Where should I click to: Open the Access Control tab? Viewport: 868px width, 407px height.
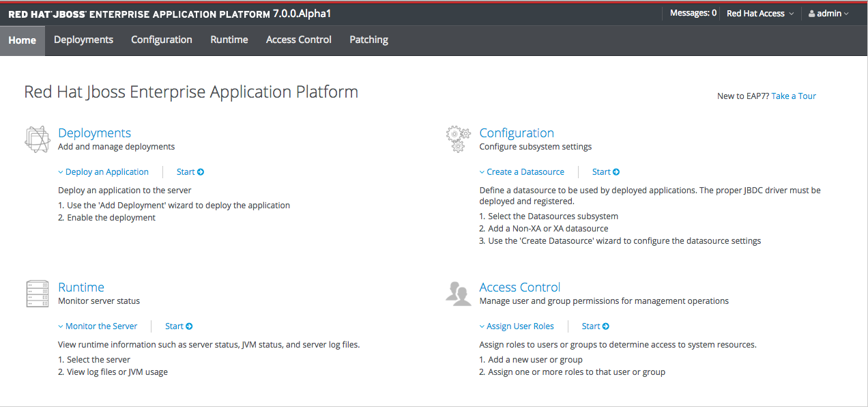pos(299,40)
